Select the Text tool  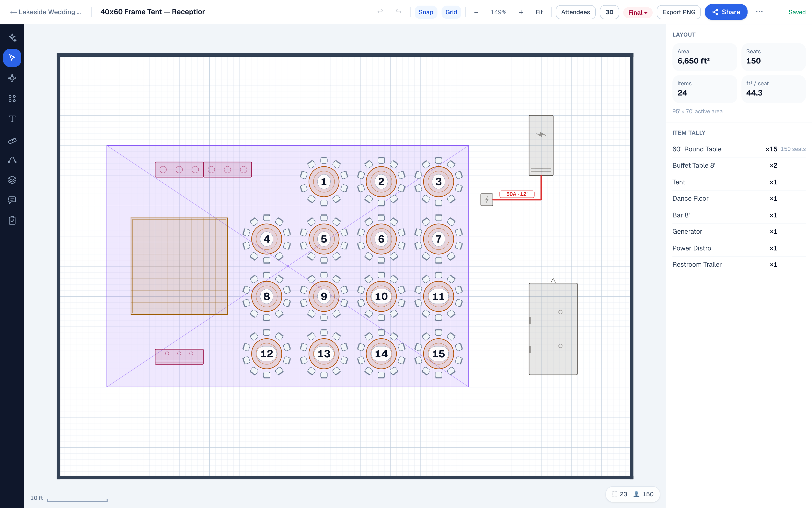click(x=12, y=119)
